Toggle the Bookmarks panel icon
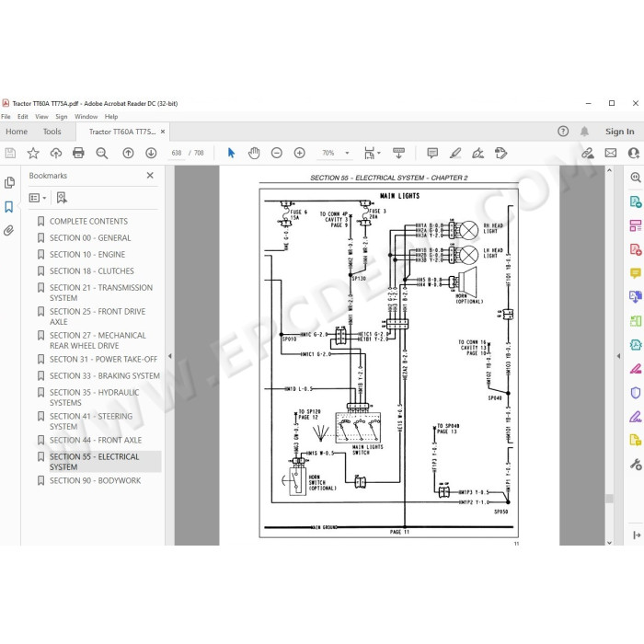 pos(9,206)
